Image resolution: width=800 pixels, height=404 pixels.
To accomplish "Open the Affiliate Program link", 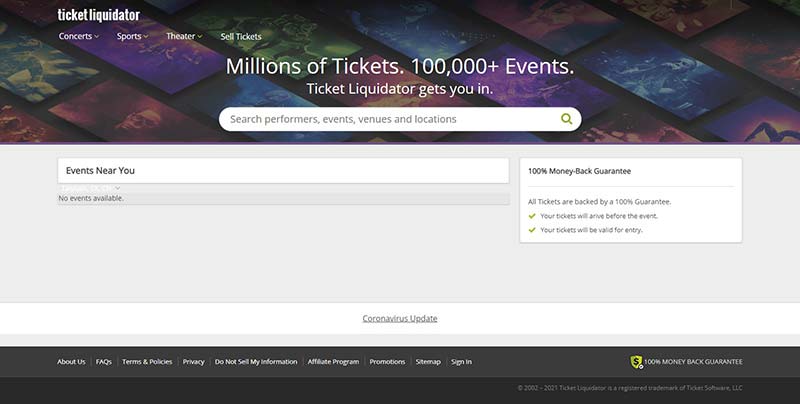I will point(333,362).
